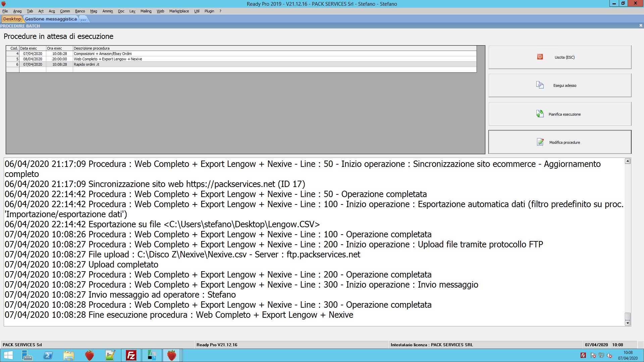Launch PowerShell from the taskbar
644x362 pixels.
pyautogui.click(x=48, y=355)
